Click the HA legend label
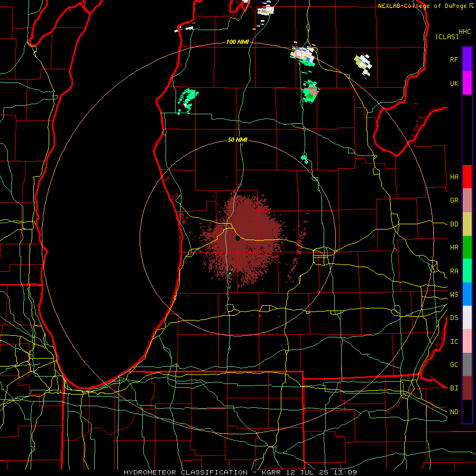Viewport: 476px width, 476px height. (x=454, y=177)
